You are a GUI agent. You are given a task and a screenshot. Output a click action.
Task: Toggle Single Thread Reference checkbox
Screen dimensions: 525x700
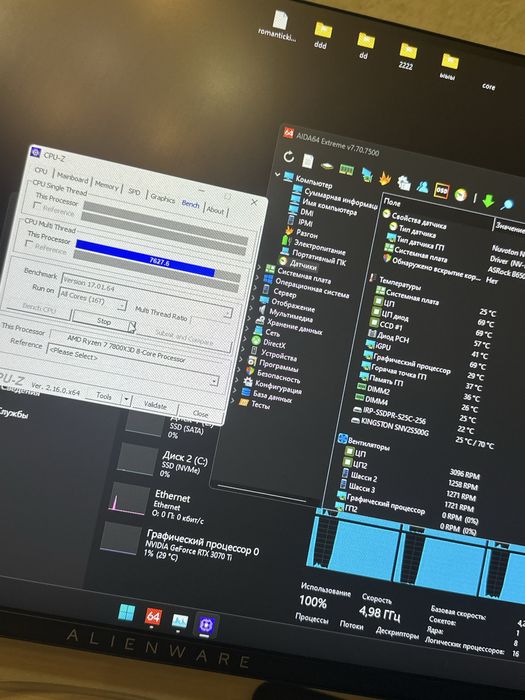point(37,206)
